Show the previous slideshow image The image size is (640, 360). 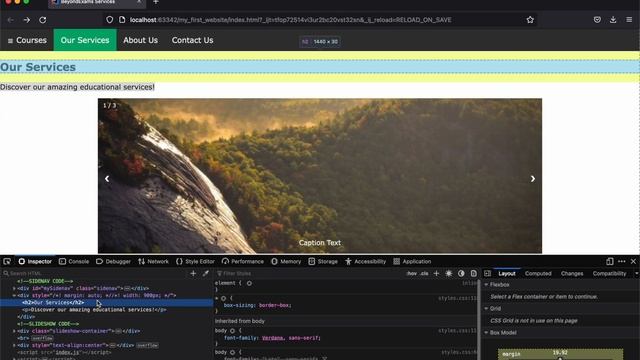point(107,178)
